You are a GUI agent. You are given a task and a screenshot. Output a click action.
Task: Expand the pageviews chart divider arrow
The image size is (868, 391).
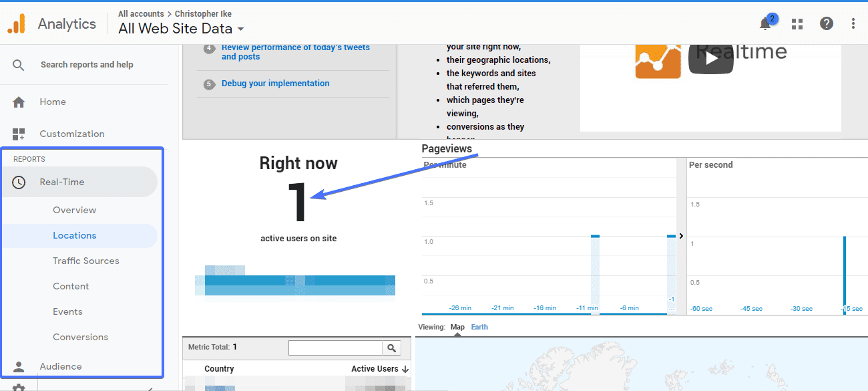click(x=681, y=236)
